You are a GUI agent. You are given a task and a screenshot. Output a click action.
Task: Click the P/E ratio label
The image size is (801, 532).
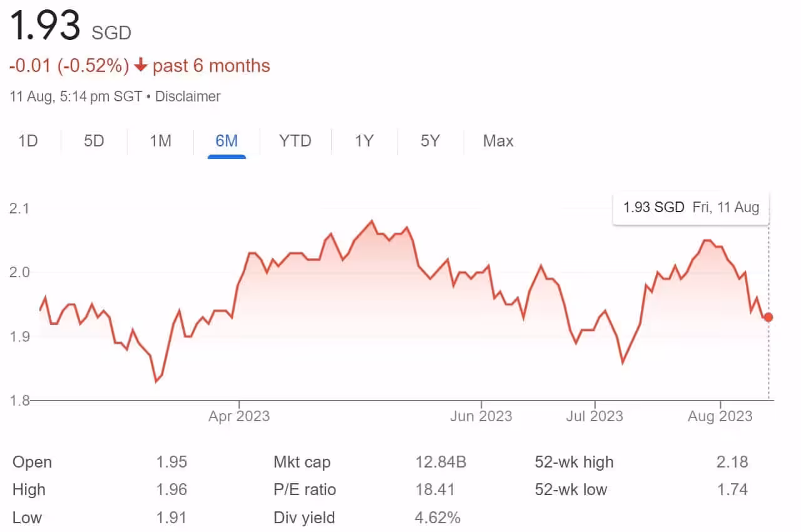click(x=305, y=489)
